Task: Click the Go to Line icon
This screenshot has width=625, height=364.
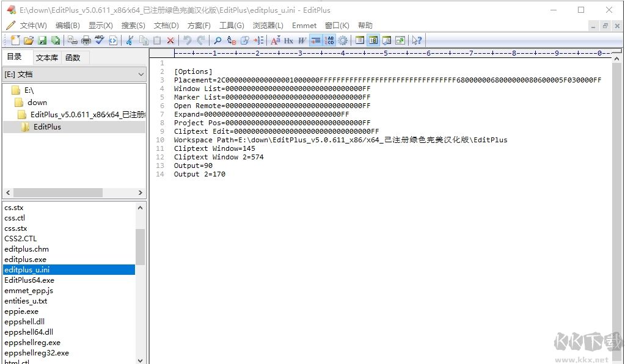Action: 258,40
